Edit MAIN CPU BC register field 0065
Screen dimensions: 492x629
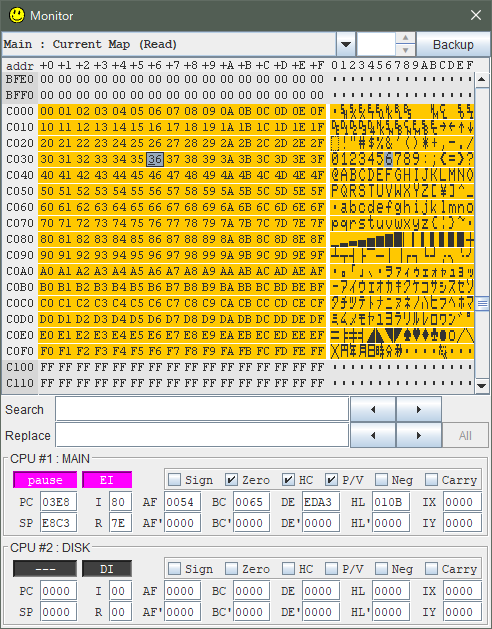pos(251,501)
